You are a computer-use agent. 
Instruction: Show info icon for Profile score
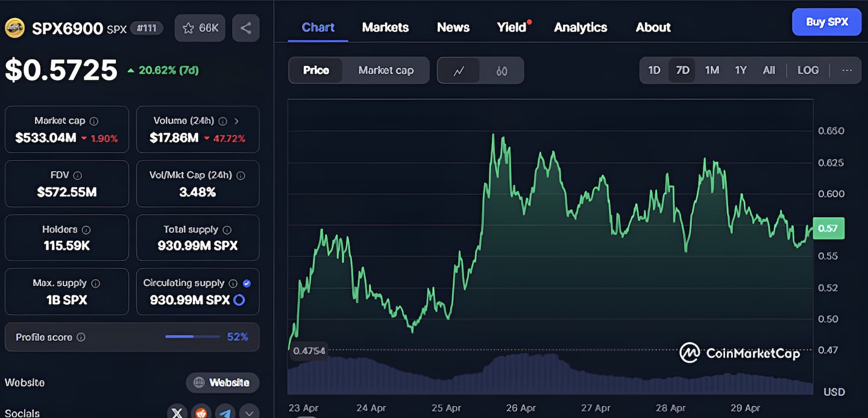click(81, 337)
